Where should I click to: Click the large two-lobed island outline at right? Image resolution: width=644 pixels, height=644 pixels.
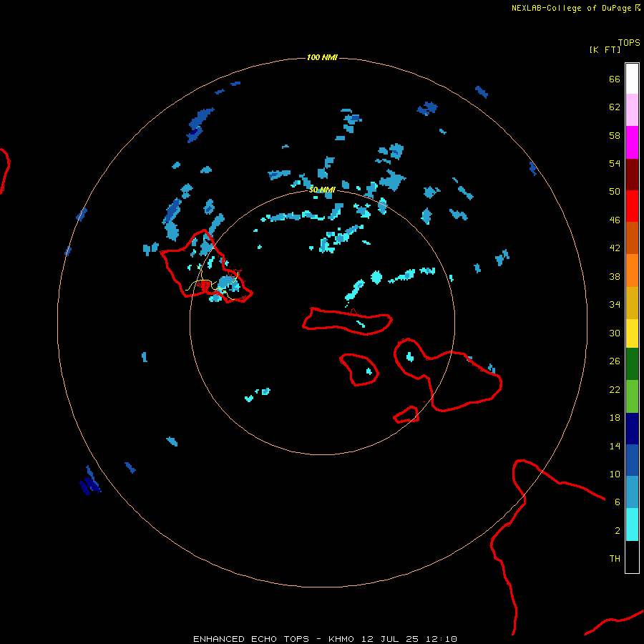point(448,374)
